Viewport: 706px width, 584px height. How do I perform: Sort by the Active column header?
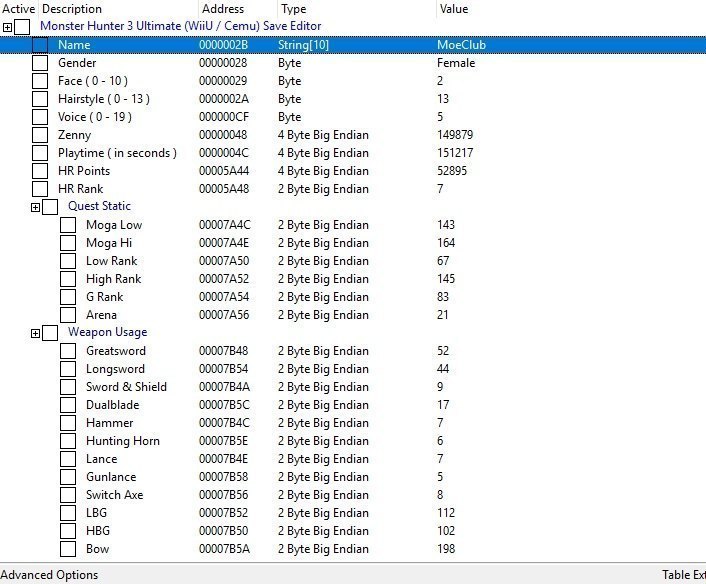click(x=18, y=9)
